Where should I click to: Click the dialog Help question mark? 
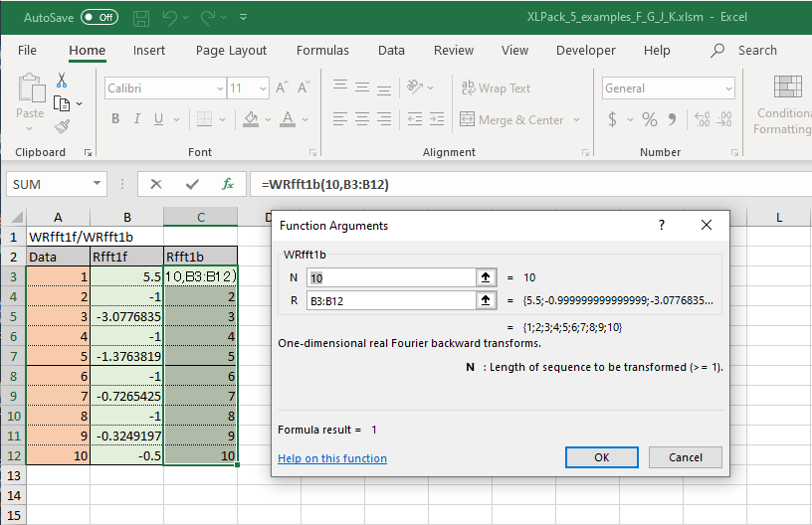click(x=662, y=225)
